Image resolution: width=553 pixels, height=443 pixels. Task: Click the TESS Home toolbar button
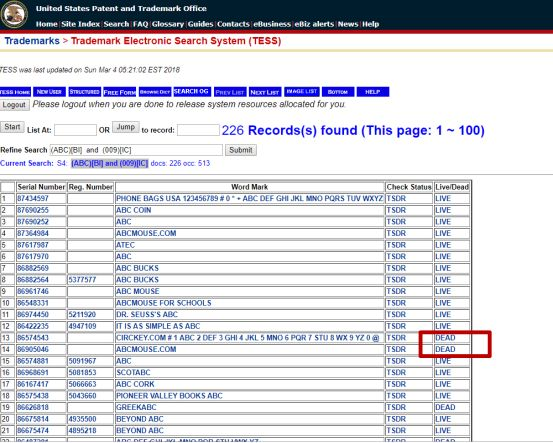click(15, 92)
